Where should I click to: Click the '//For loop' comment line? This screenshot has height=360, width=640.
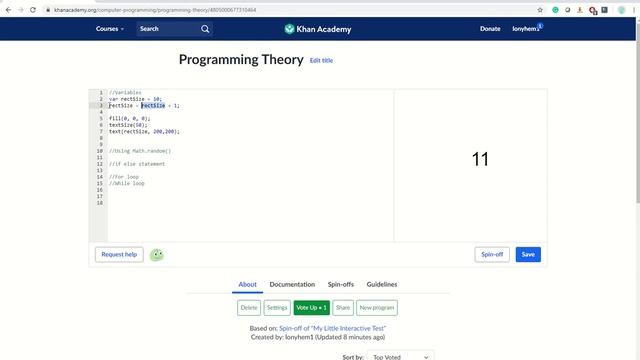click(124, 177)
